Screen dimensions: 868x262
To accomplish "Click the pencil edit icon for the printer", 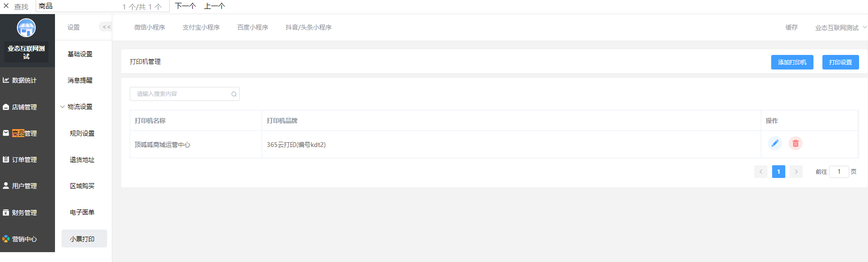I will [x=775, y=143].
